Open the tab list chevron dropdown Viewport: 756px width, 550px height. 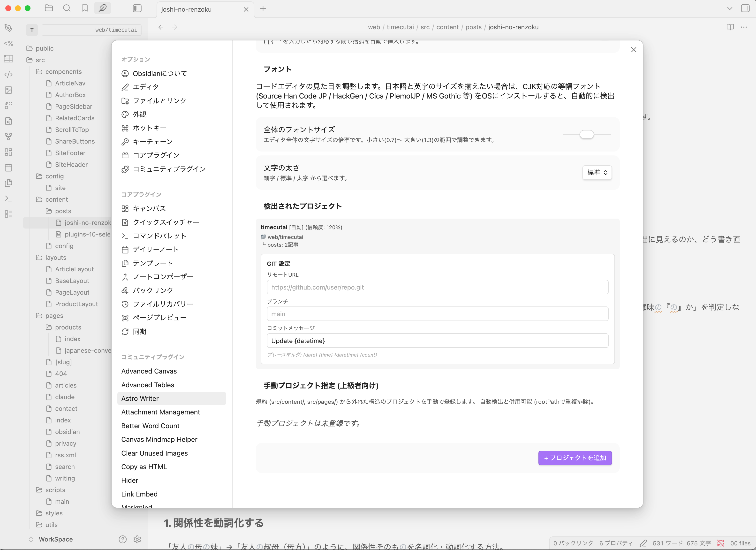[729, 8]
